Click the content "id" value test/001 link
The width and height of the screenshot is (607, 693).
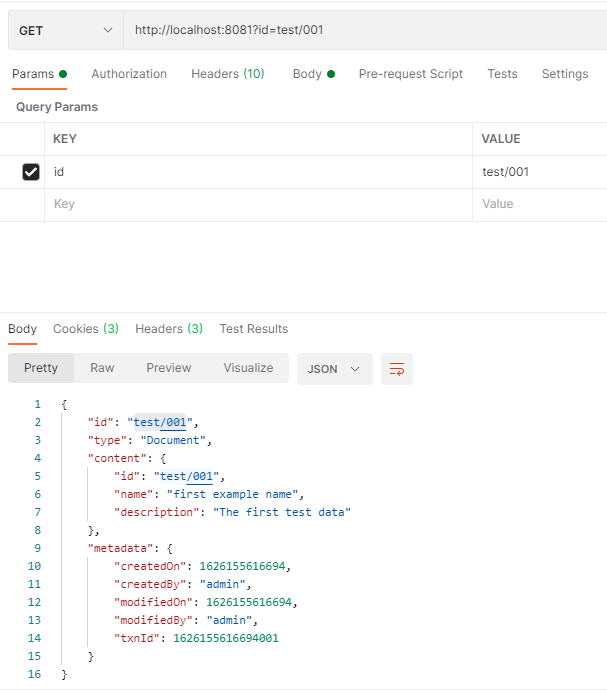[x=186, y=476]
